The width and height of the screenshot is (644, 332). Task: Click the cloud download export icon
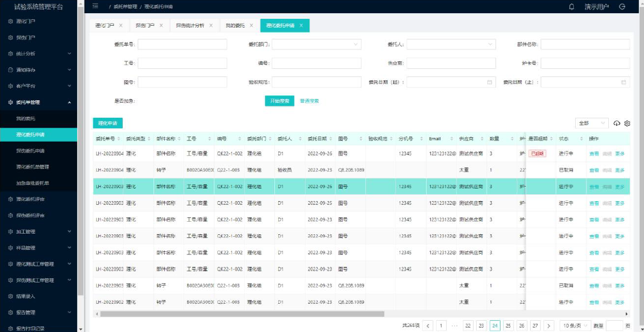(x=617, y=123)
